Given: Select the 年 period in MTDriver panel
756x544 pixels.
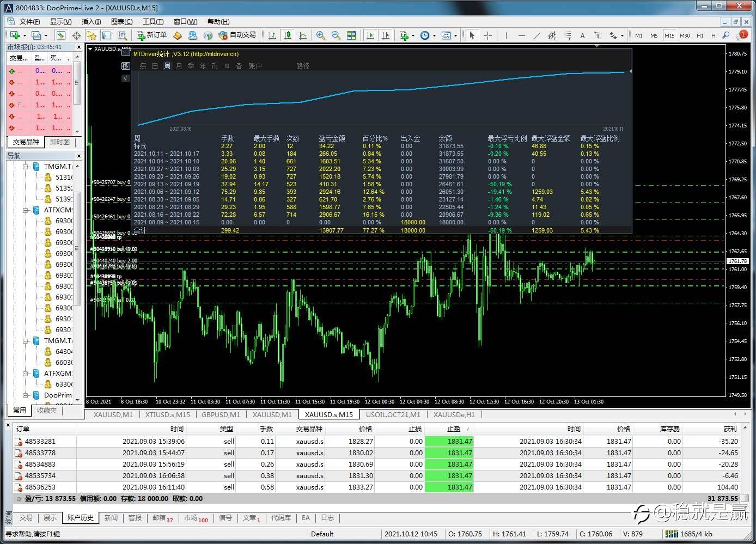Looking at the screenshot, I should pyautogui.click(x=203, y=66).
